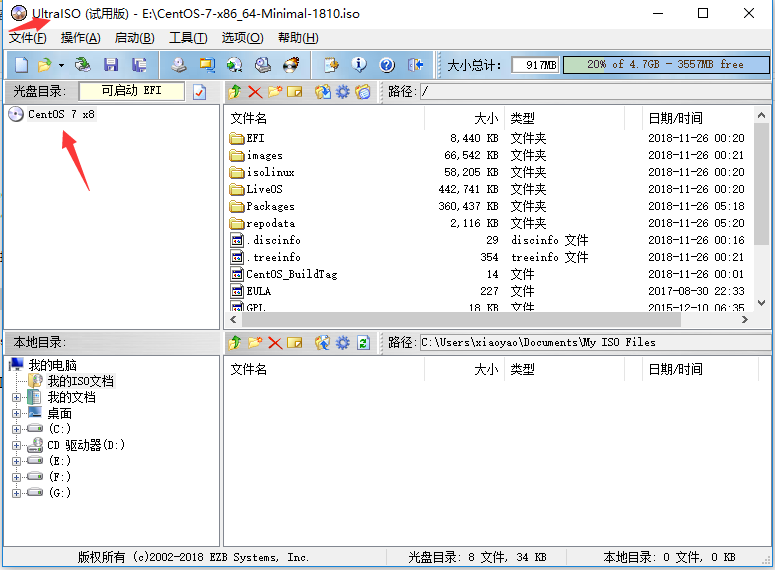Click the disc path input field
Image resolution: width=775 pixels, height=570 pixels.
point(595,91)
